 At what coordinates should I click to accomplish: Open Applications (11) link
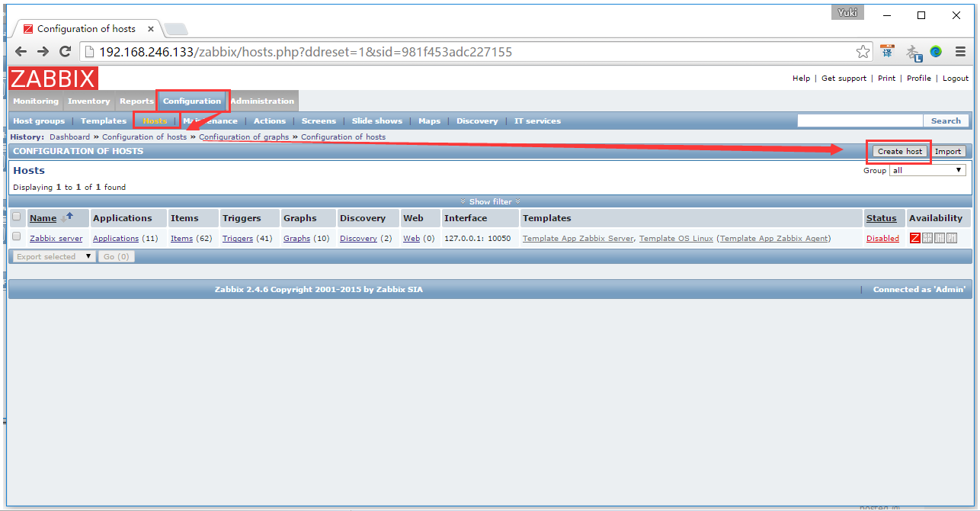point(116,239)
